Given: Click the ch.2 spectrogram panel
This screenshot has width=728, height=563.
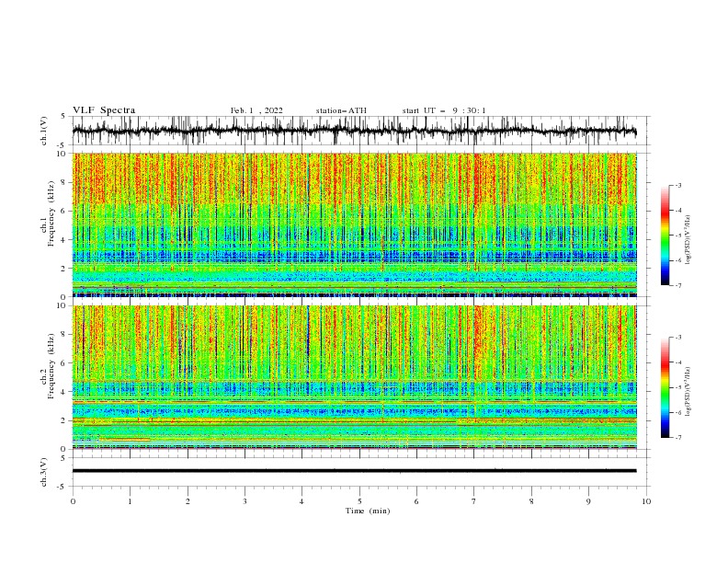Looking at the screenshot, I should click(354, 377).
